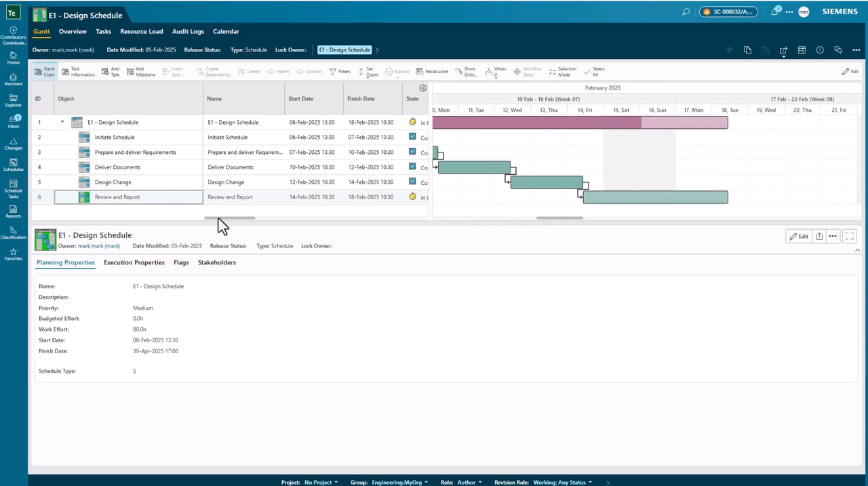Click Edit button in details panel
The image size is (868, 486).
(x=799, y=237)
